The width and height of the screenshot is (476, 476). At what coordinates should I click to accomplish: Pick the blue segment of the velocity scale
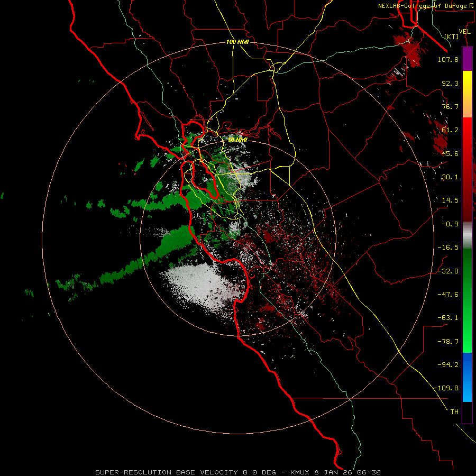pos(467,377)
